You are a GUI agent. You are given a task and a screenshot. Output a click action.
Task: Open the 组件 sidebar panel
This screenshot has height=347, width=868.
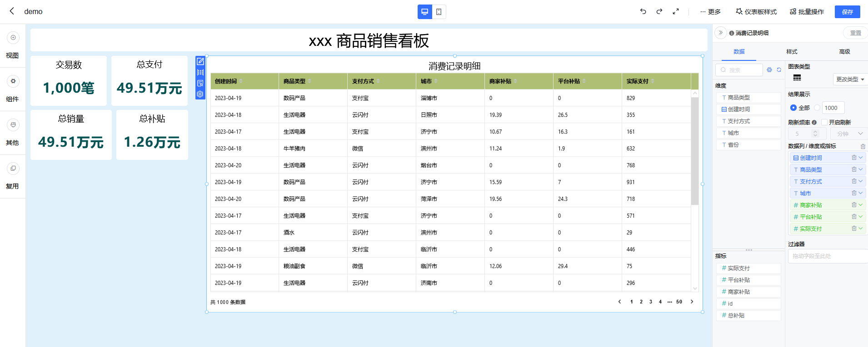[13, 89]
